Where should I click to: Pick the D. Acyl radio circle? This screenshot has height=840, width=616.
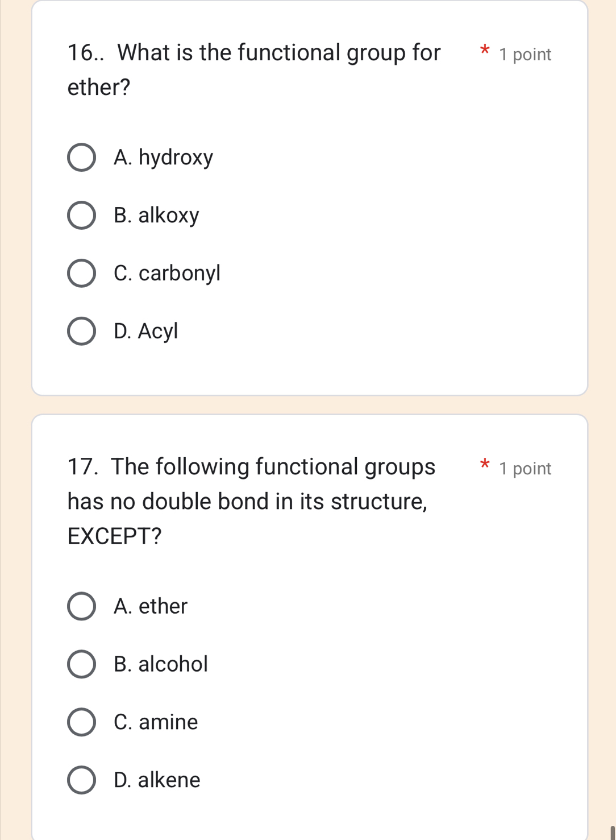(81, 332)
